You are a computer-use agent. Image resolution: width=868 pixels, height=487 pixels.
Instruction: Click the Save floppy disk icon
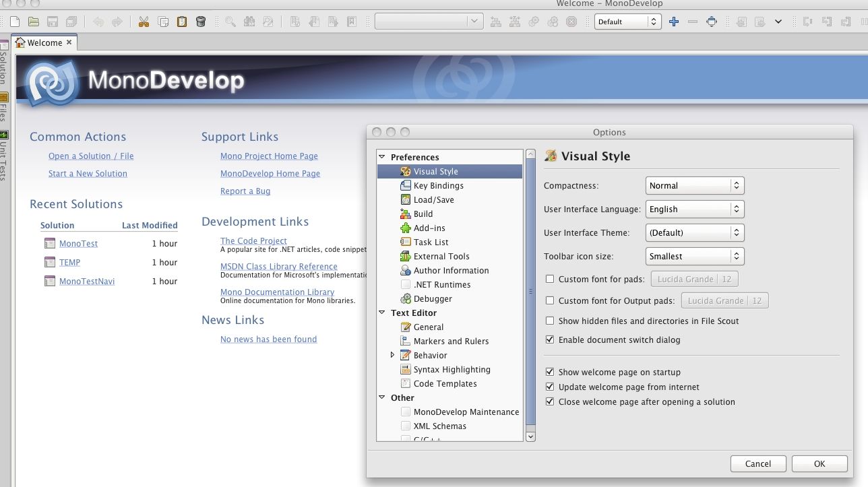click(52, 22)
